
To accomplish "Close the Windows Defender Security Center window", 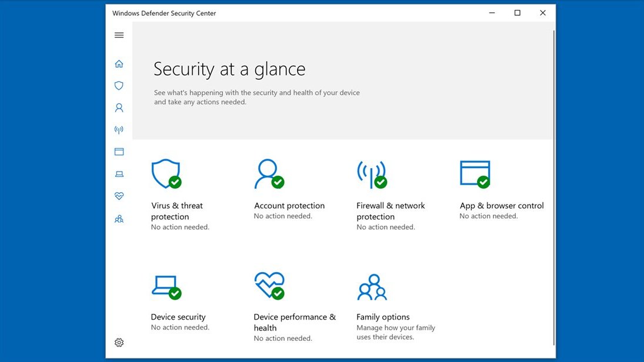I will pos(543,13).
